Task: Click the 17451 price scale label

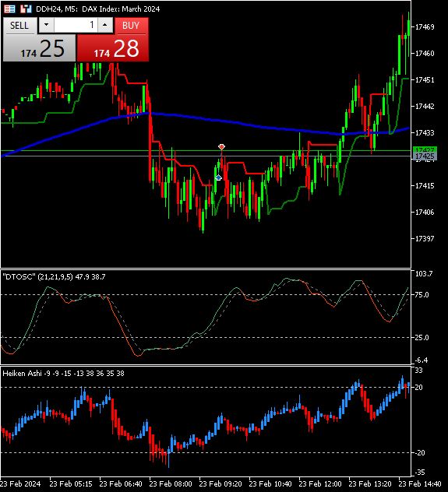Action: 425,80
